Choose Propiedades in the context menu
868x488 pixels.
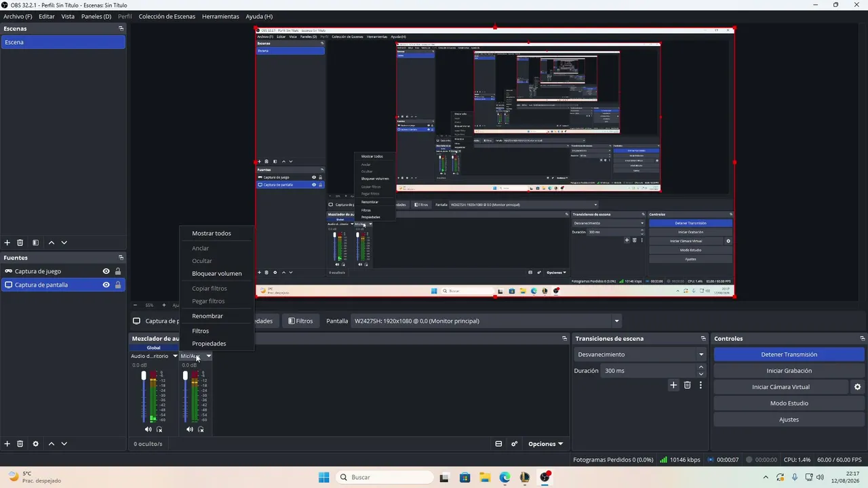tap(209, 344)
